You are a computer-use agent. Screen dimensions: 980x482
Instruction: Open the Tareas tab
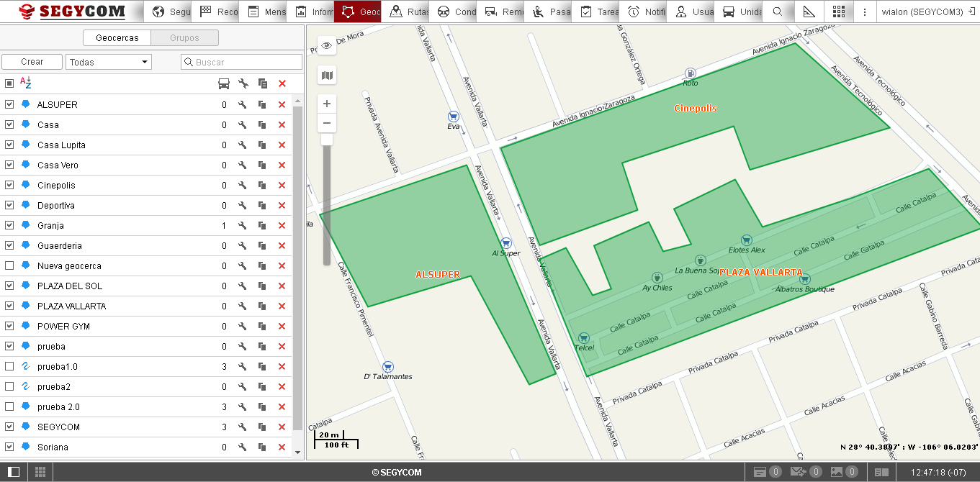pyautogui.click(x=595, y=12)
